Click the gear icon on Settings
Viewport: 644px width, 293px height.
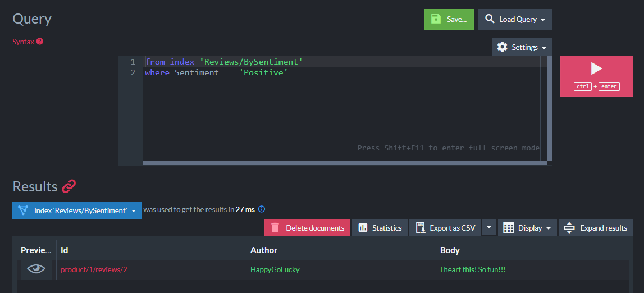point(502,47)
